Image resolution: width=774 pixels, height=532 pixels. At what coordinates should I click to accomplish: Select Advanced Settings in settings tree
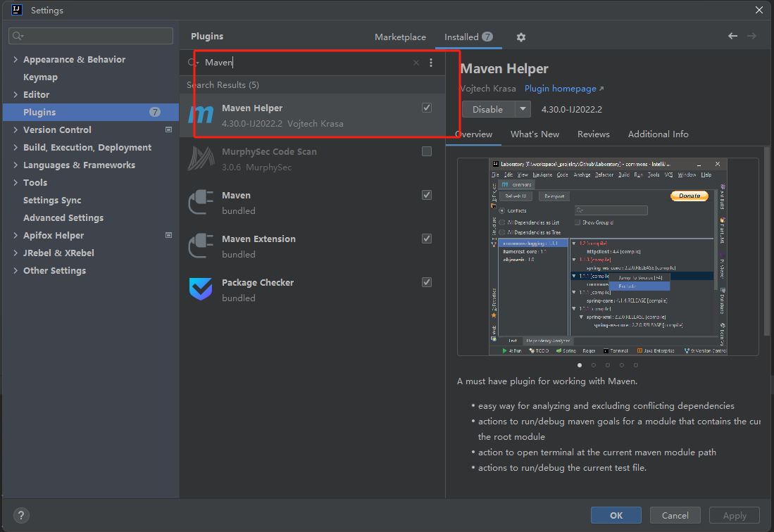pos(63,217)
